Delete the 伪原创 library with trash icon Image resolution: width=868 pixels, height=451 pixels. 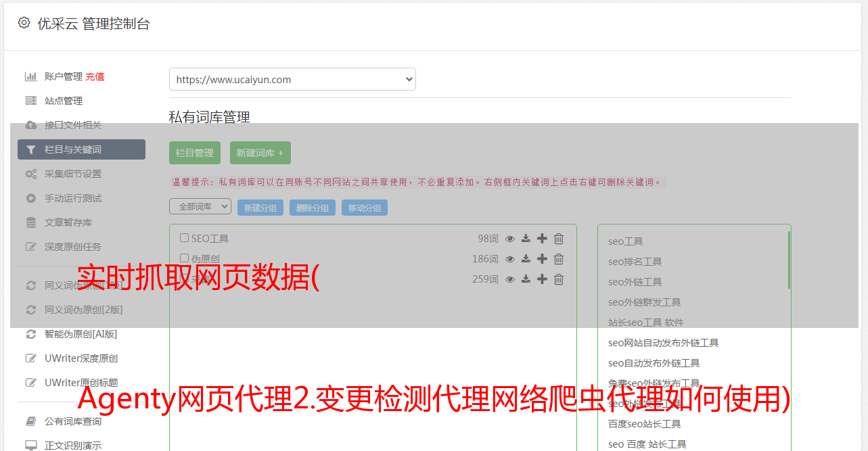click(559, 259)
